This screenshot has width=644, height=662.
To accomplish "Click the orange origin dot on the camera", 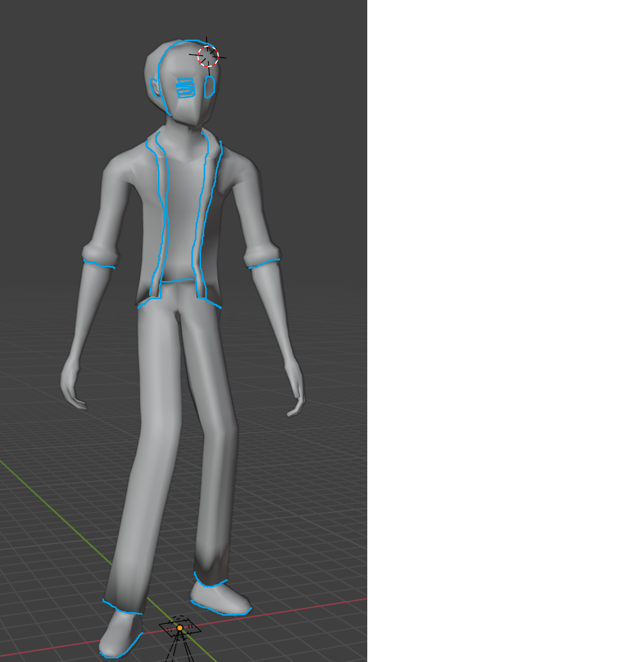I will click(180, 628).
